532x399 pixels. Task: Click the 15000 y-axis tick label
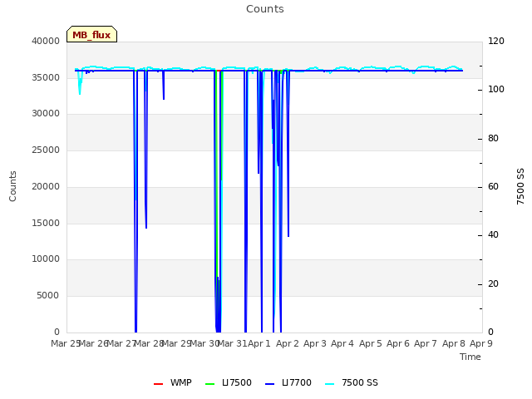(46, 223)
